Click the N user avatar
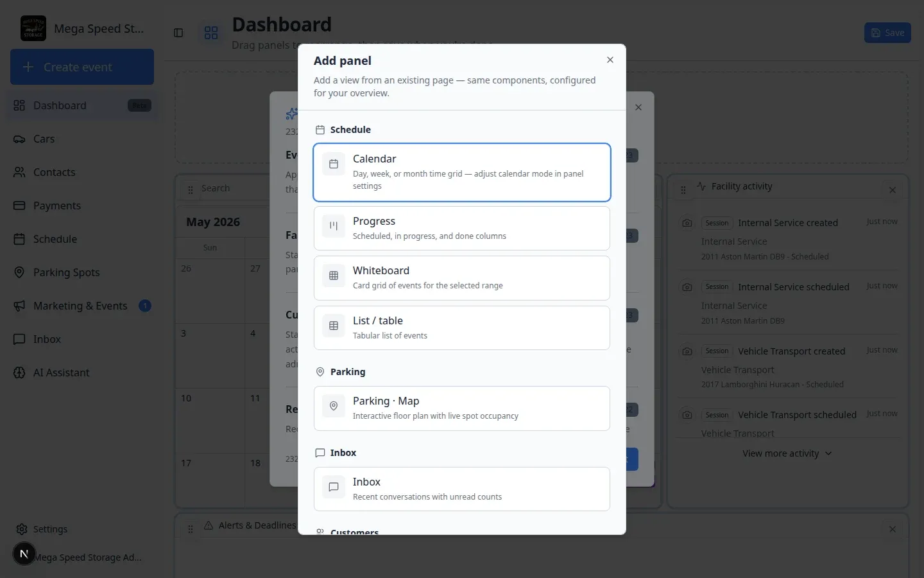The width and height of the screenshot is (924, 578). pyautogui.click(x=24, y=554)
